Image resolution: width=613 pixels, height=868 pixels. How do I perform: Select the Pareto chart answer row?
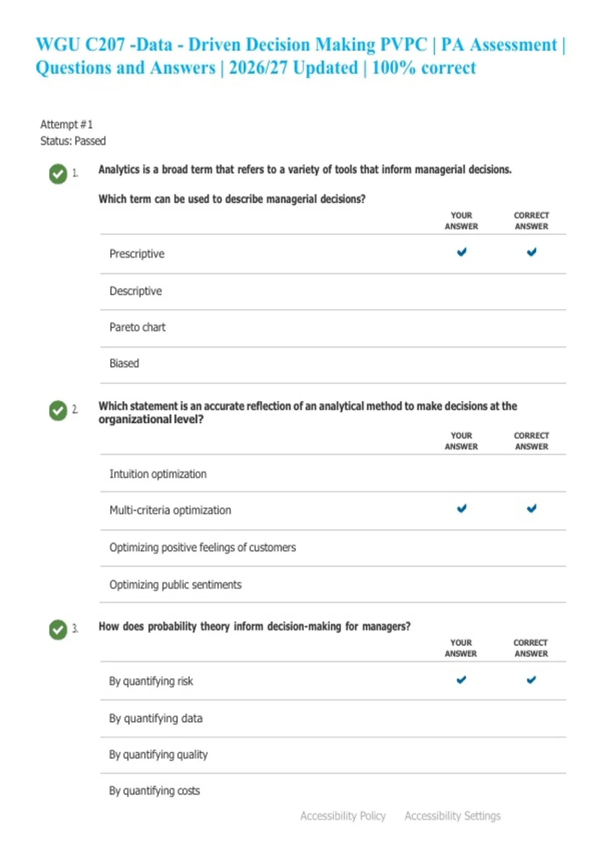[333, 328]
